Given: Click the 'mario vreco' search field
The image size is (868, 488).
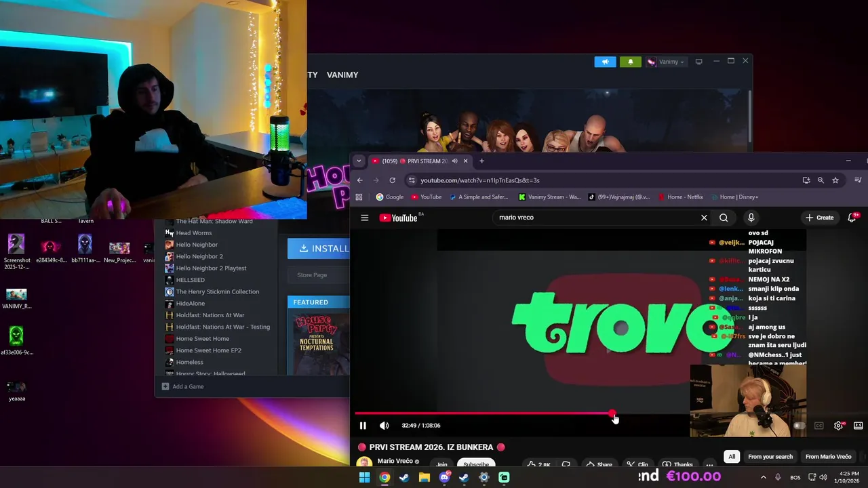Looking at the screenshot, I should (x=597, y=218).
